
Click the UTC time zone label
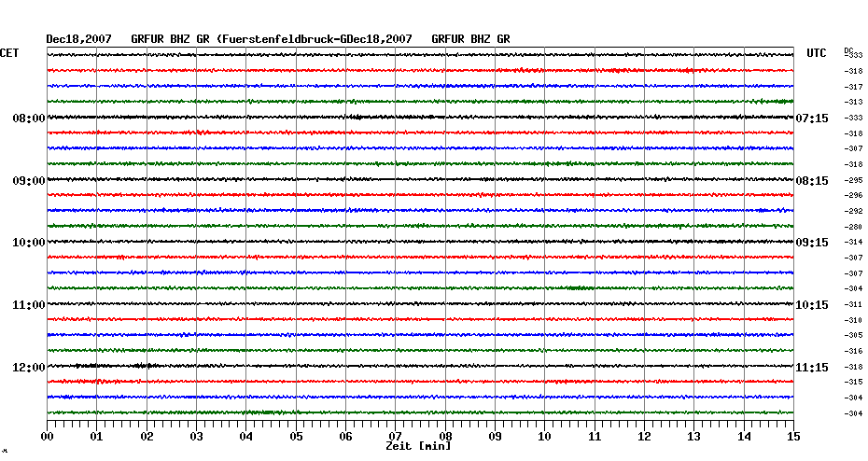click(x=816, y=53)
